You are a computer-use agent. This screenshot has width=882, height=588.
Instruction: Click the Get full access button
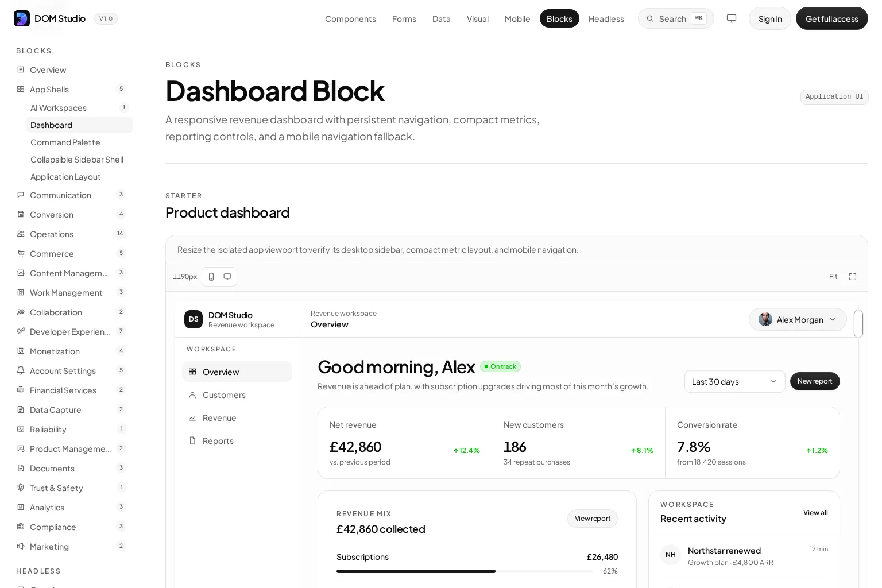point(831,18)
